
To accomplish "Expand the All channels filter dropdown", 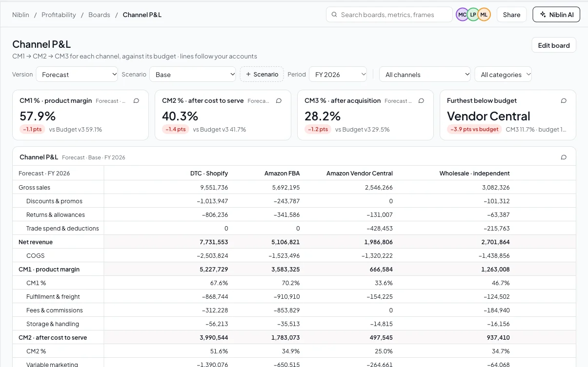I will click(425, 75).
